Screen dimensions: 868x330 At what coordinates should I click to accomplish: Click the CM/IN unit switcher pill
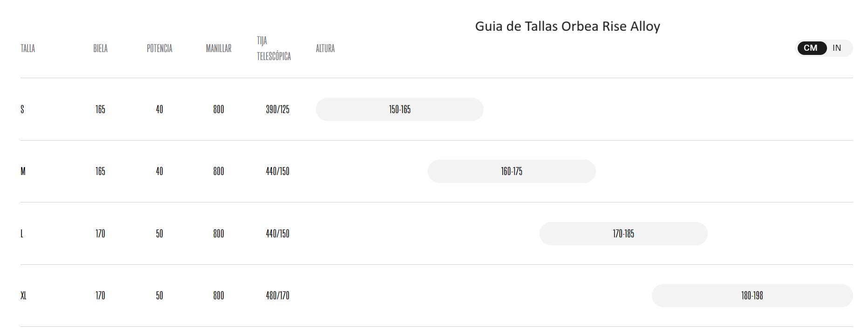(824, 48)
